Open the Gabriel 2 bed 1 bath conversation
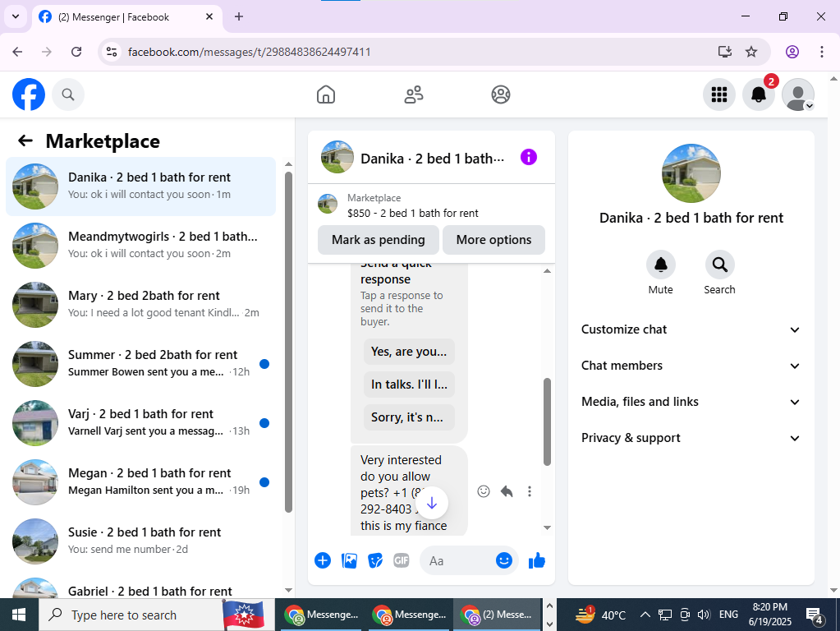 pyautogui.click(x=141, y=587)
